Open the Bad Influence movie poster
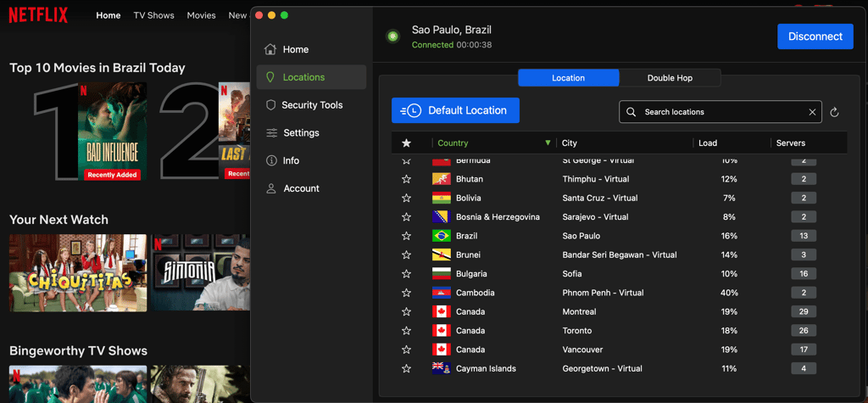The image size is (868, 403). click(x=113, y=132)
